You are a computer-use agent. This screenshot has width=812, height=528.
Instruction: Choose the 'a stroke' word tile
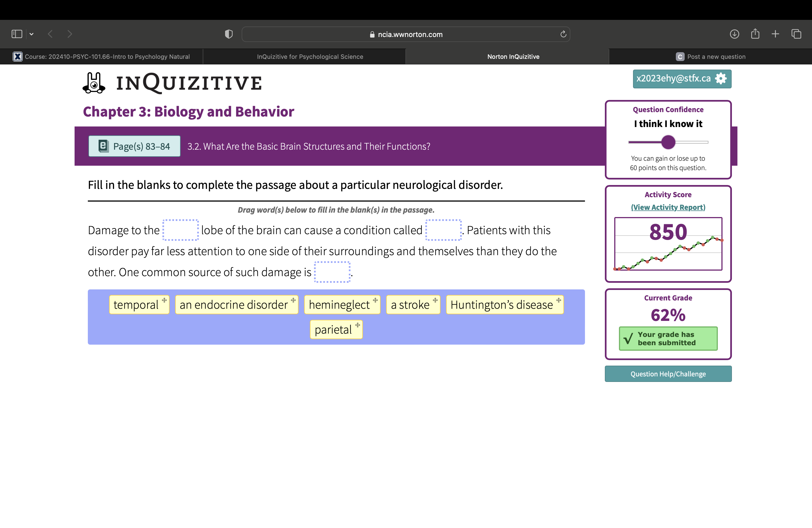coord(413,305)
